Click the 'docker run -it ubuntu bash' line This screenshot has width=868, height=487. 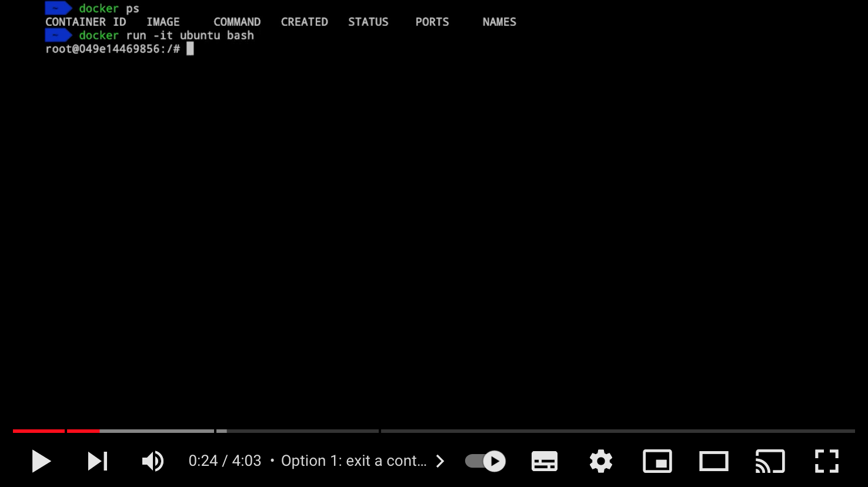(x=166, y=35)
